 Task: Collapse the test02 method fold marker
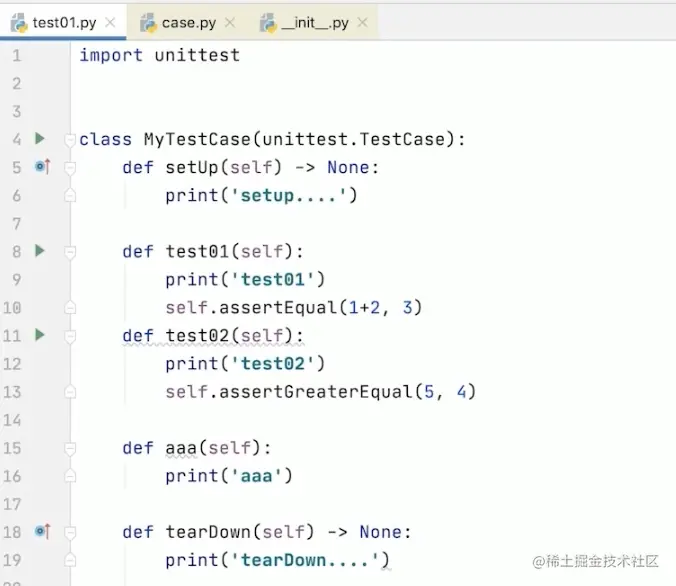(x=70, y=336)
